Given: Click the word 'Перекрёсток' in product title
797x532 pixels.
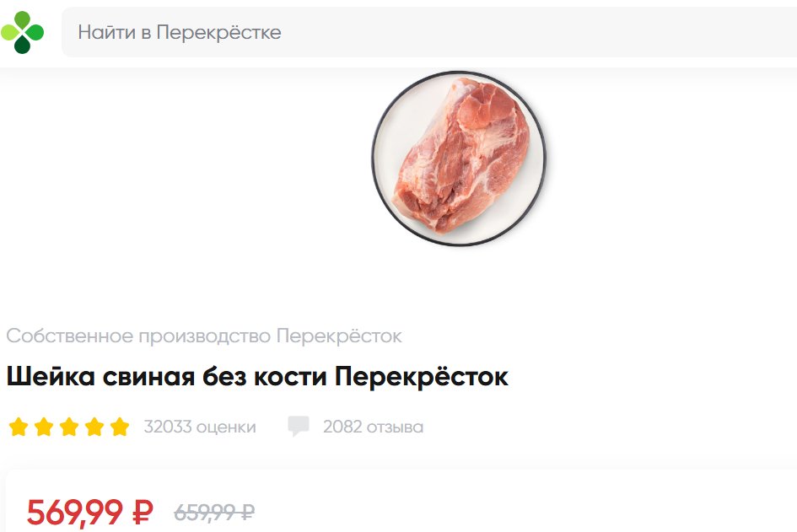Looking at the screenshot, I should coord(422,377).
